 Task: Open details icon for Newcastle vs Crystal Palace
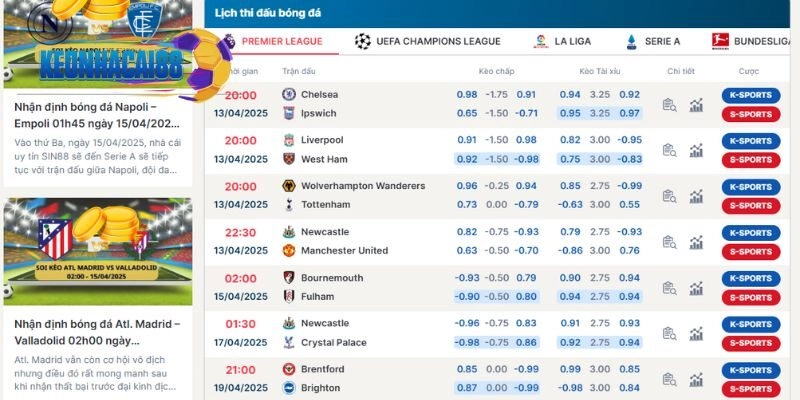pyautogui.click(x=670, y=335)
